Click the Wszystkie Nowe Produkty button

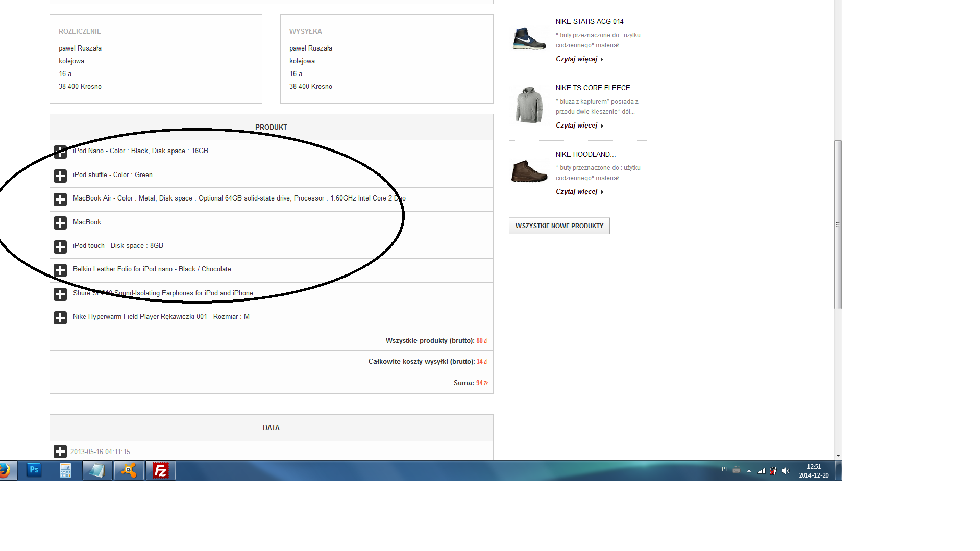point(559,226)
